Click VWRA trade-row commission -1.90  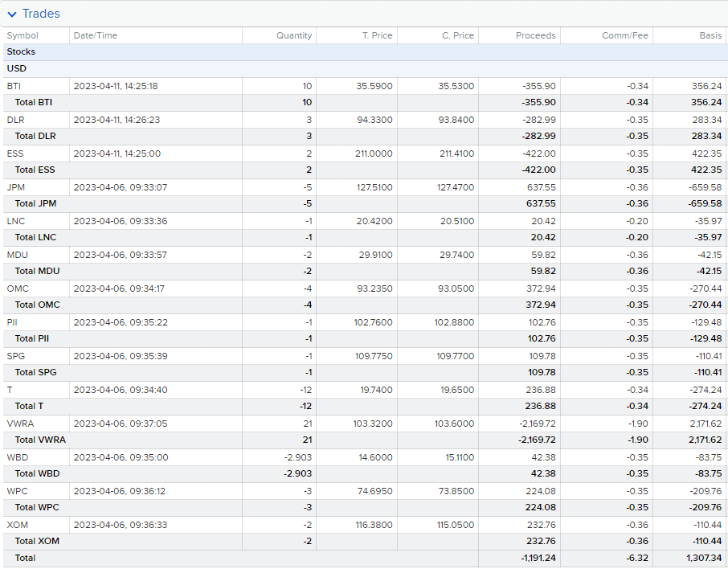click(638, 424)
